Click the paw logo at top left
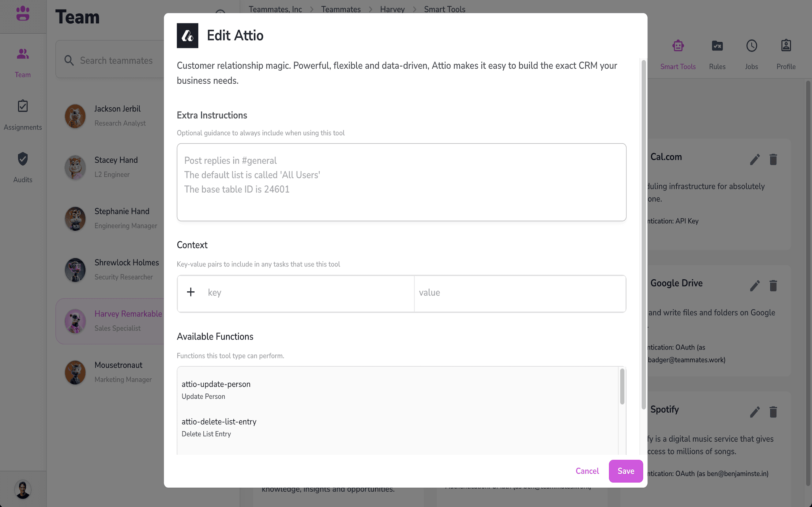The height and width of the screenshot is (507, 812). [23, 14]
